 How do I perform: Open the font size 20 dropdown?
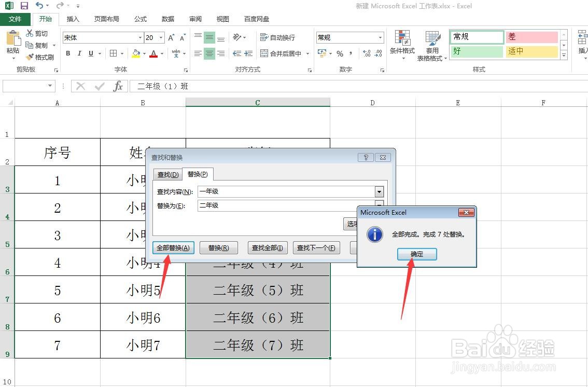coord(161,37)
